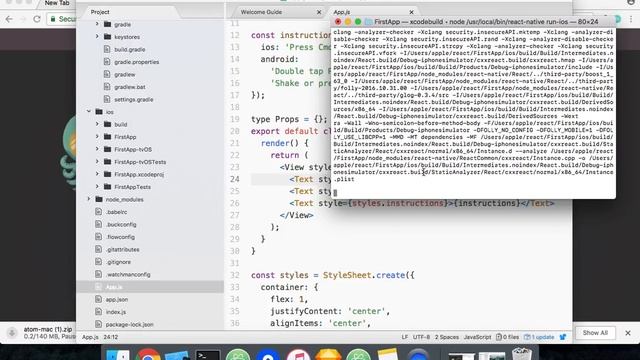Click the .gitattributes file icon

coord(98,249)
